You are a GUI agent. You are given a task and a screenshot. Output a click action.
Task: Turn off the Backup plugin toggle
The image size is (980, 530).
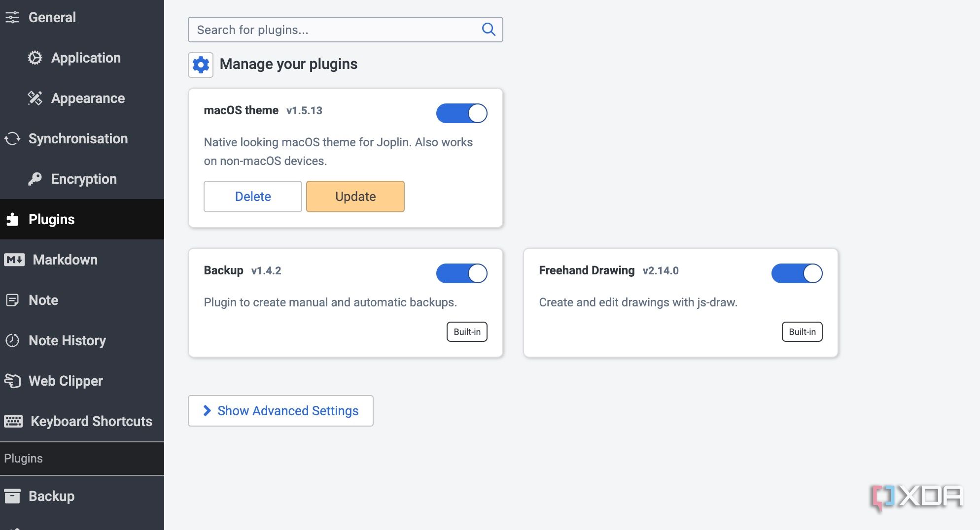462,273
